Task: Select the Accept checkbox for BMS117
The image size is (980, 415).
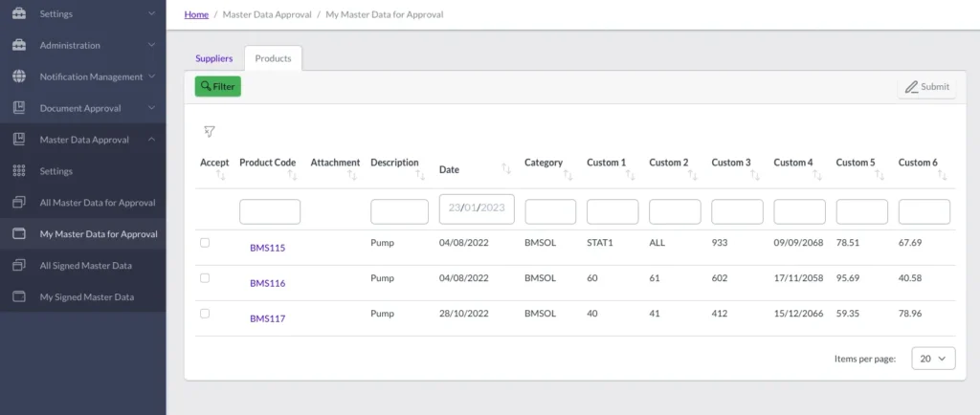Action: [205, 314]
